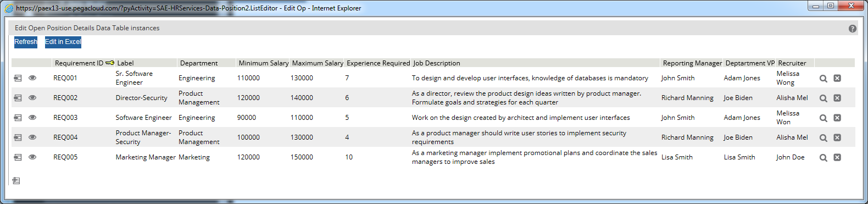Viewport: 868px width, 204px height.
Task: Click the Richard Manning cell for REQ002
Action: pos(687,98)
